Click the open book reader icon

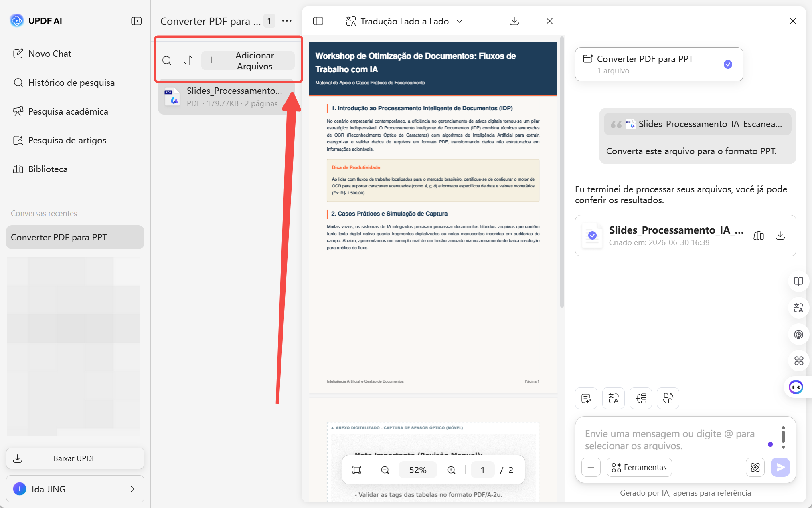(798, 281)
